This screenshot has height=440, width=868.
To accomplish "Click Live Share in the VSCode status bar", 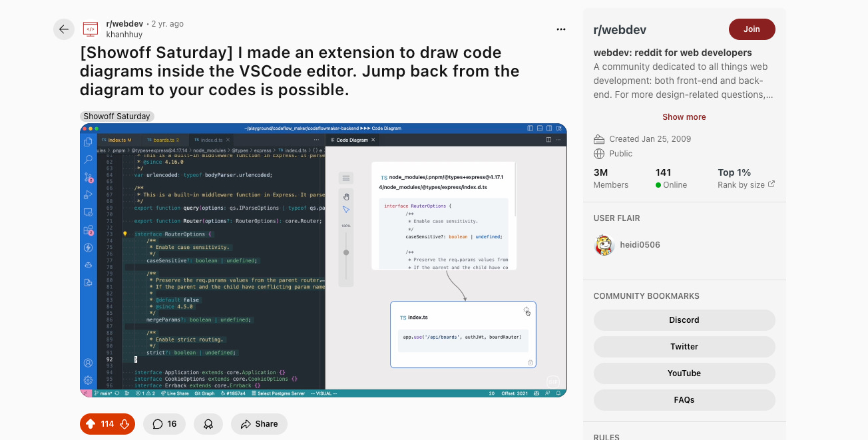I will [x=176, y=393].
